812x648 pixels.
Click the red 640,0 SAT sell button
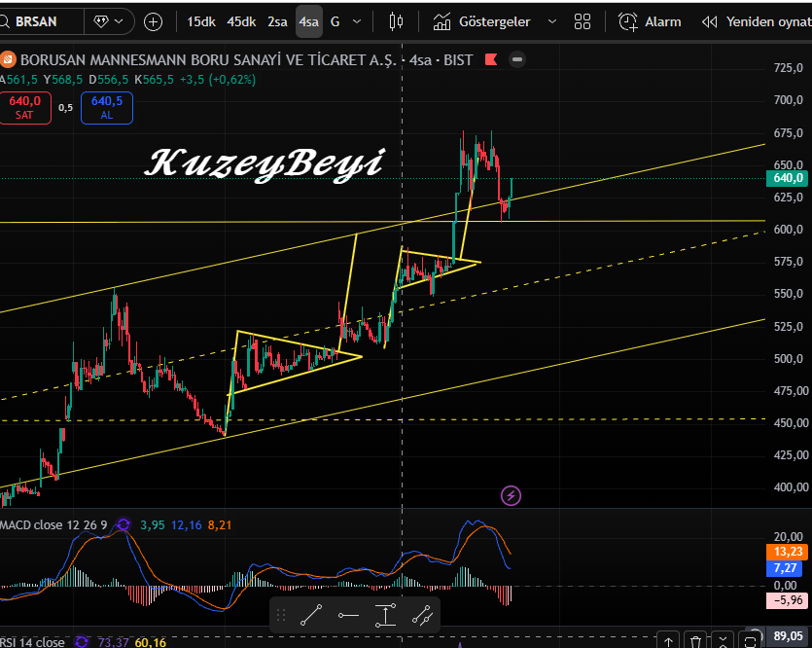25,108
